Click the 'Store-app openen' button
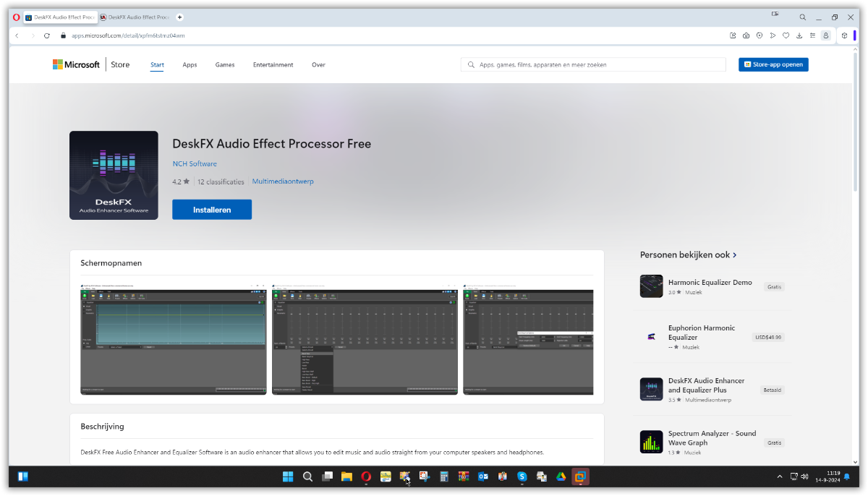Image resolution: width=868 pixels, height=496 pixels. 773,64
